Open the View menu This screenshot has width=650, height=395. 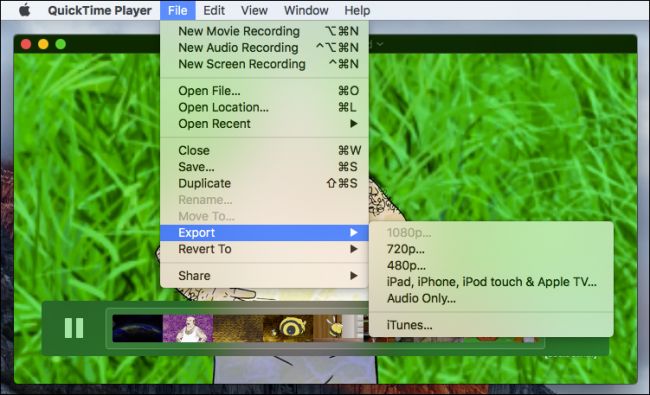click(254, 10)
